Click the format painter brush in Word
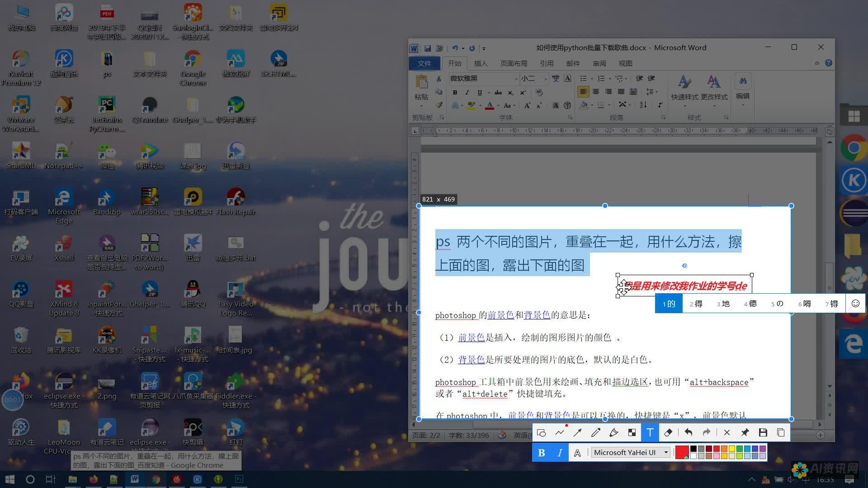Image resolution: width=868 pixels, height=488 pixels. [439, 105]
